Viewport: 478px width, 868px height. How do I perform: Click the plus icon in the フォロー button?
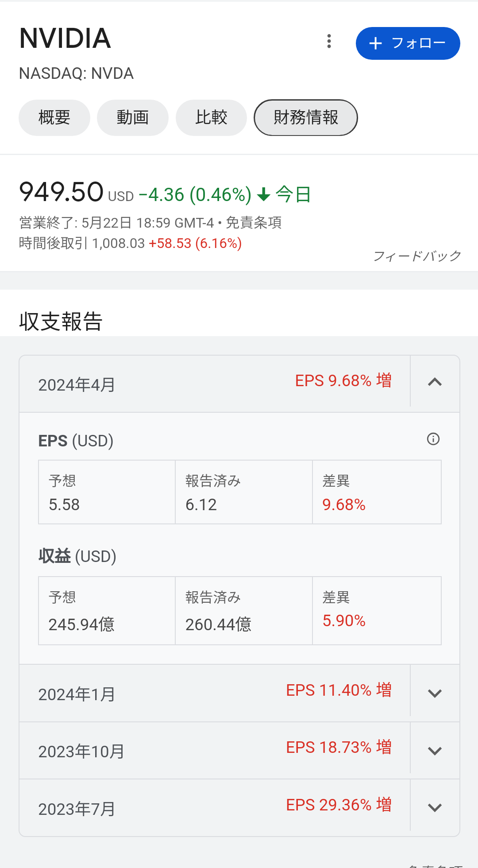[x=375, y=43]
